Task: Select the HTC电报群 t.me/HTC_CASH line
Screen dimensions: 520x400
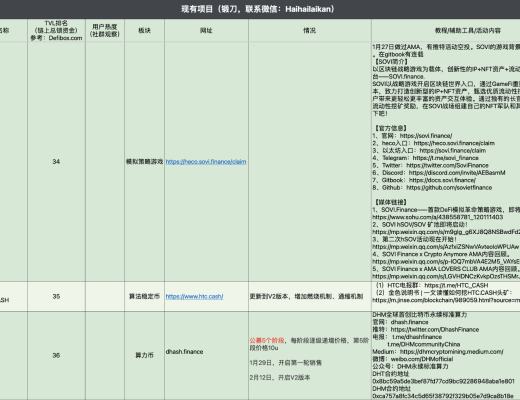Action: click(x=432, y=285)
